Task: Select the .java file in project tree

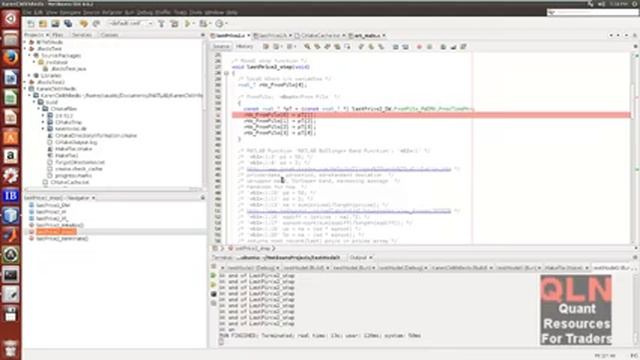Action: [68, 69]
